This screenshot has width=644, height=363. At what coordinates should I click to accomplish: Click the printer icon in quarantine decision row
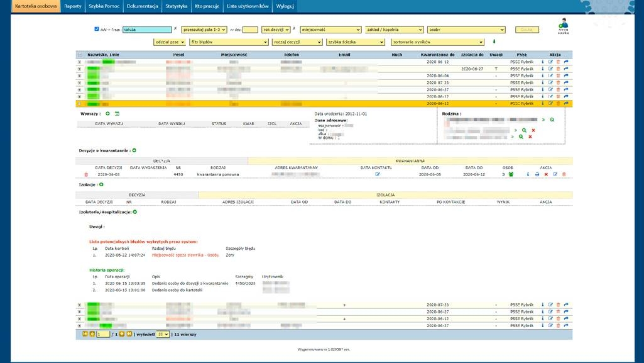(x=537, y=174)
